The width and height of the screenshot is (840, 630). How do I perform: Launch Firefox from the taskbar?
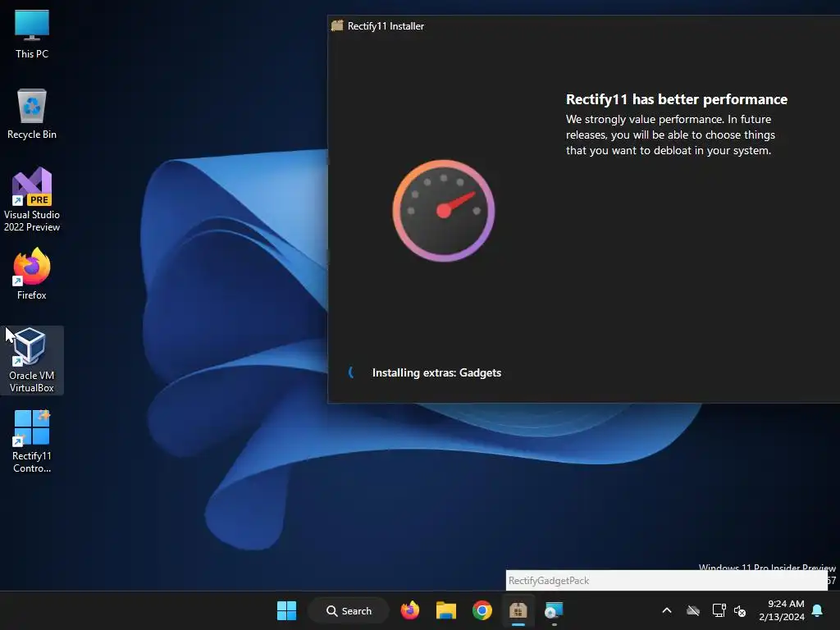[x=410, y=610]
